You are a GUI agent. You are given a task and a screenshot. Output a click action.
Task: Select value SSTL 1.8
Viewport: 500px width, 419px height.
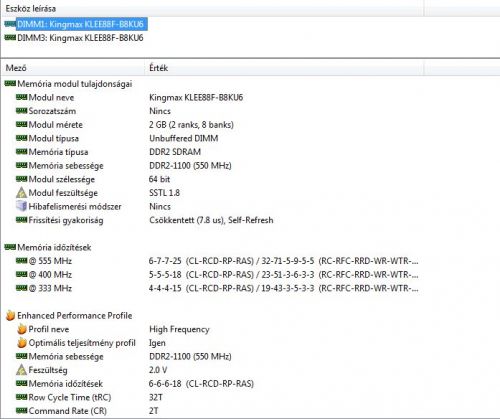click(164, 193)
